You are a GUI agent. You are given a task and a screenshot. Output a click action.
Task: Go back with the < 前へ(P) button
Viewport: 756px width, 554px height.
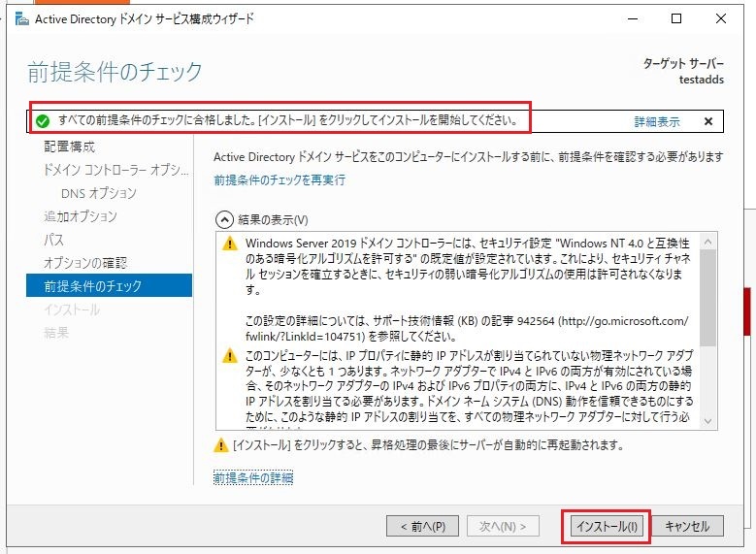tap(422, 526)
